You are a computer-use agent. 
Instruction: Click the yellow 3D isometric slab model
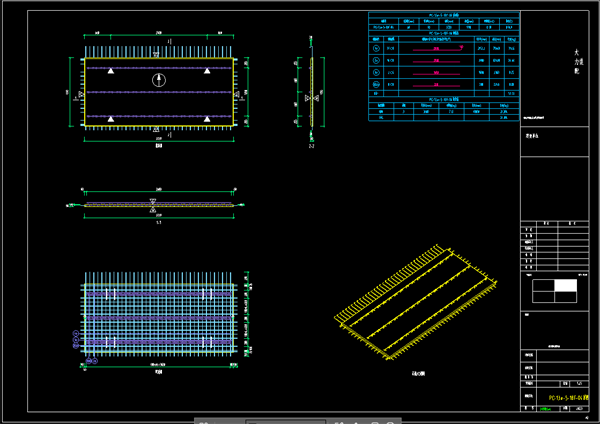click(x=416, y=303)
